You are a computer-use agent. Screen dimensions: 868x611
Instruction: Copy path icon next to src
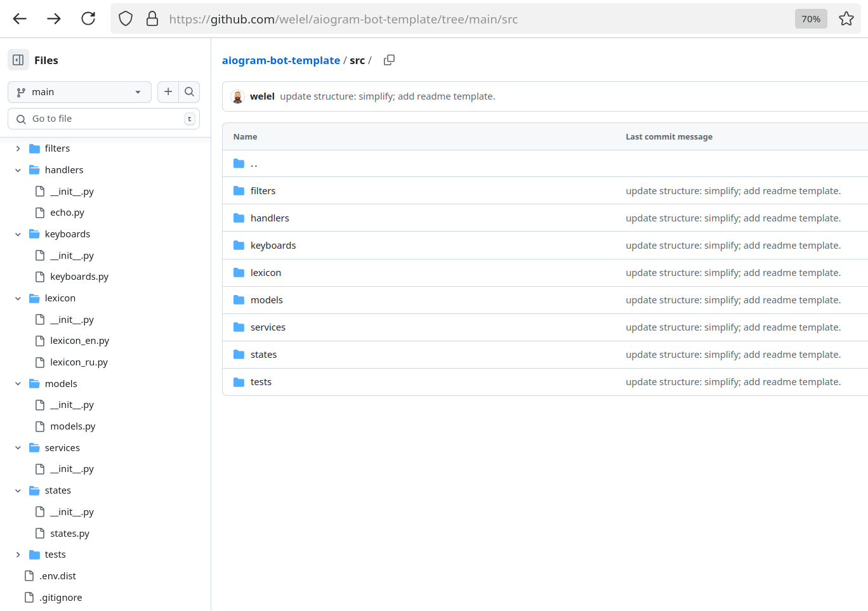[389, 60]
